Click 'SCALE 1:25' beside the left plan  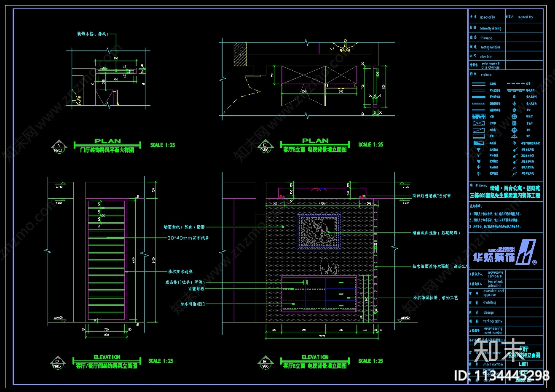[x=163, y=145]
